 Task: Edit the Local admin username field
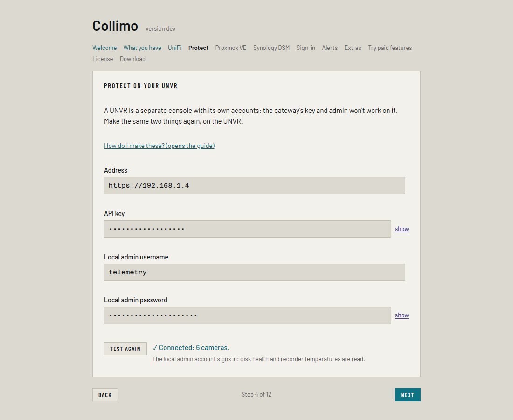[x=255, y=272]
